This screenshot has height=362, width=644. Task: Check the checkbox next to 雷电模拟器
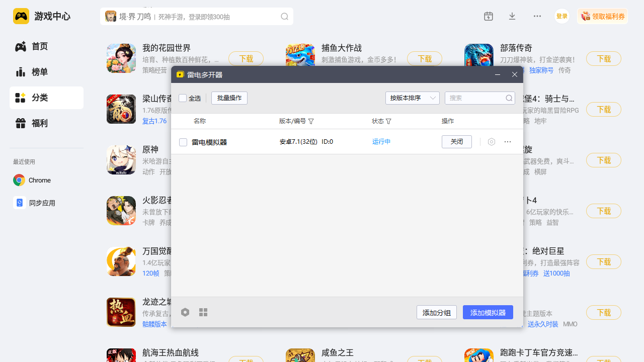click(183, 142)
